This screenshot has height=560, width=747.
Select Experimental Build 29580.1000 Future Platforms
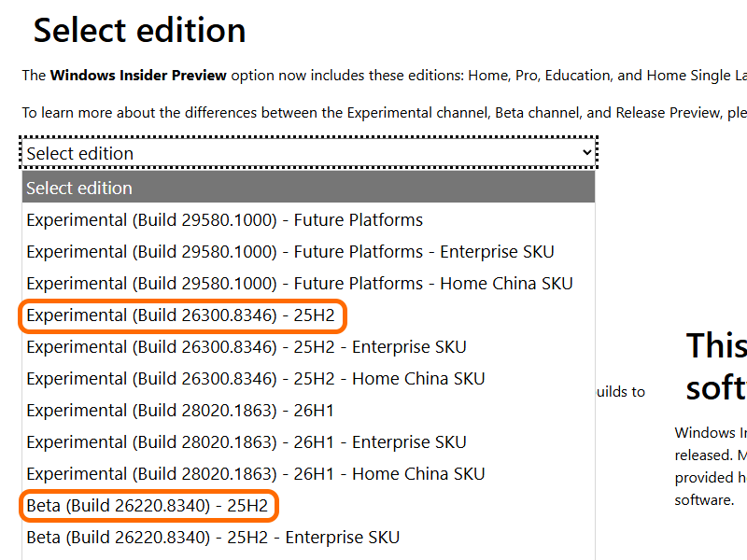[308, 220]
